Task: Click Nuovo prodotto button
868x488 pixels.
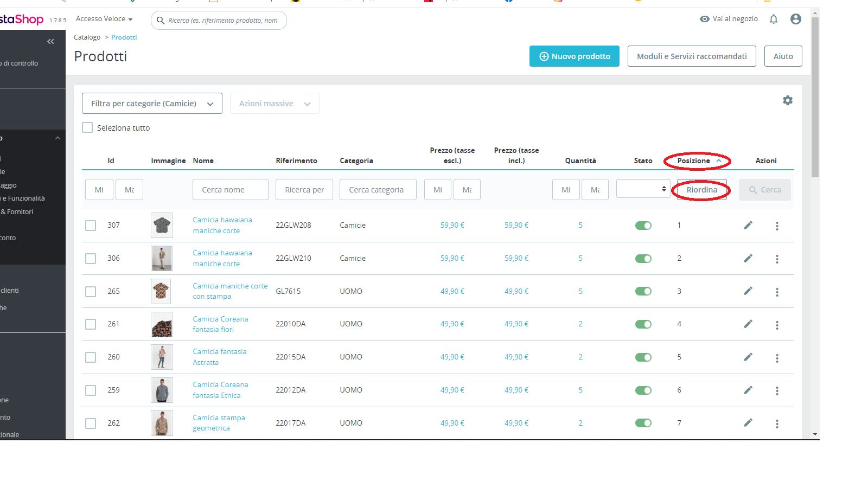Action: pyautogui.click(x=575, y=56)
